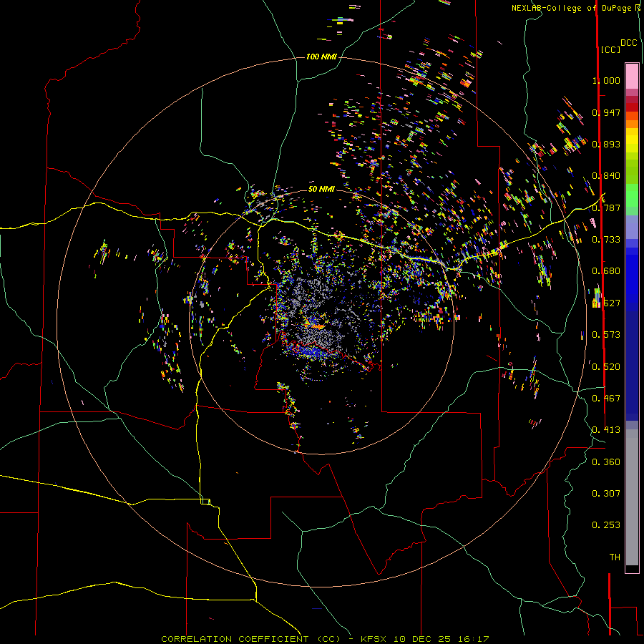The image size is (644, 644).
Task: Pick the orange swatch in the color bar
Action: [x=632, y=124]
